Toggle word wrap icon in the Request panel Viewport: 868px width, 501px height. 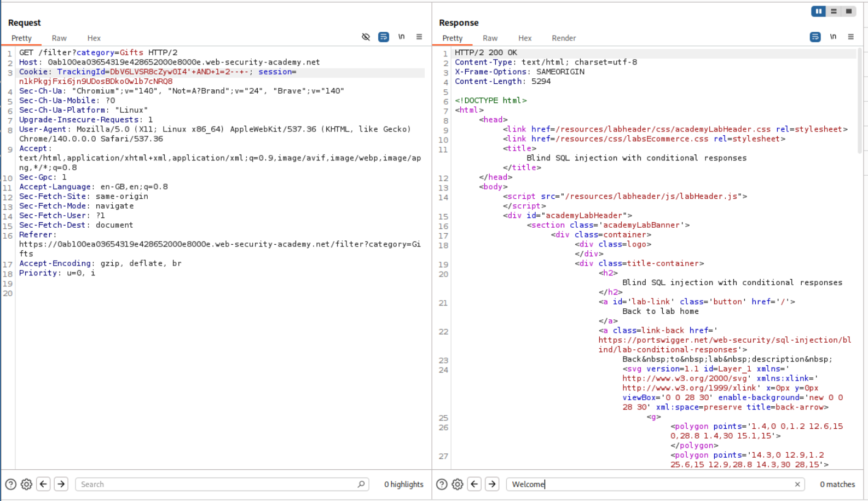coord(384,37)
